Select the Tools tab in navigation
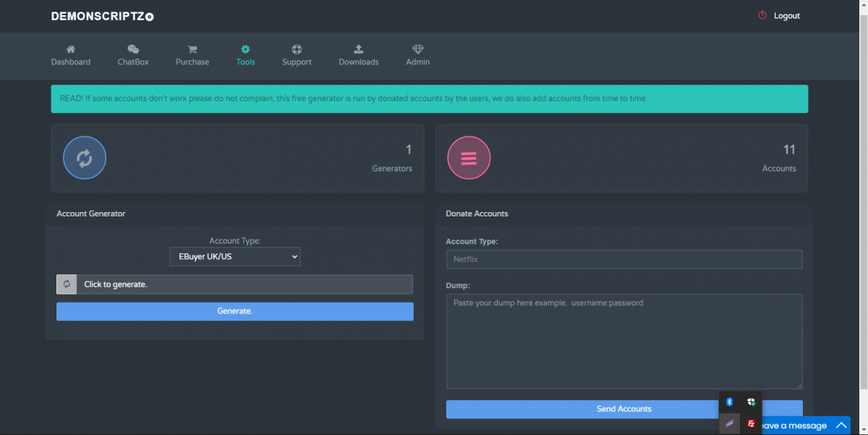 tap(245, 55)
